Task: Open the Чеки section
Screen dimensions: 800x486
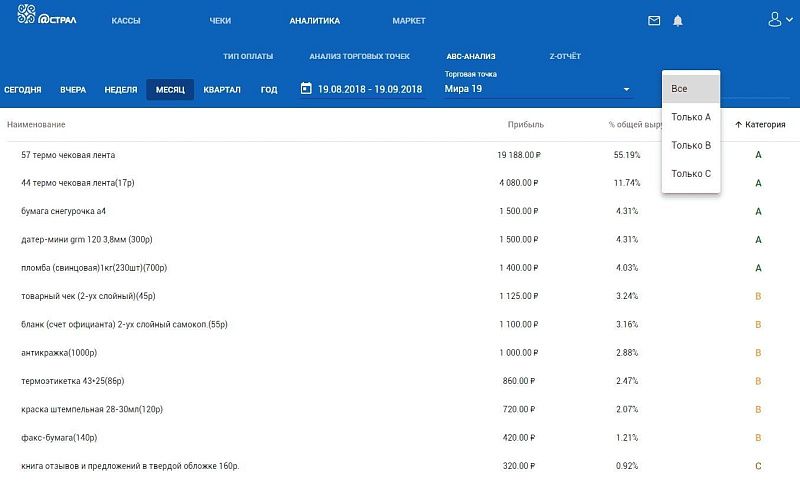Action: [x=220, y=21]
